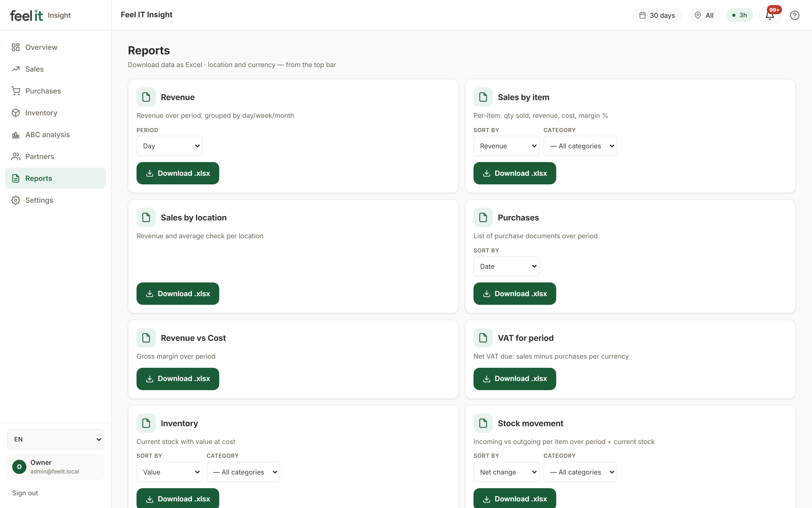The image size is (812, 508).
Task: Open Settings in the sidebar
Action: (55, 200)
